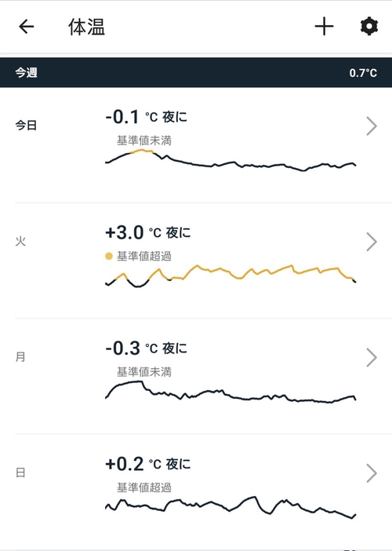Open Monday's temperature line graph
Screen dimensions: 392x551
pos(230,392)
